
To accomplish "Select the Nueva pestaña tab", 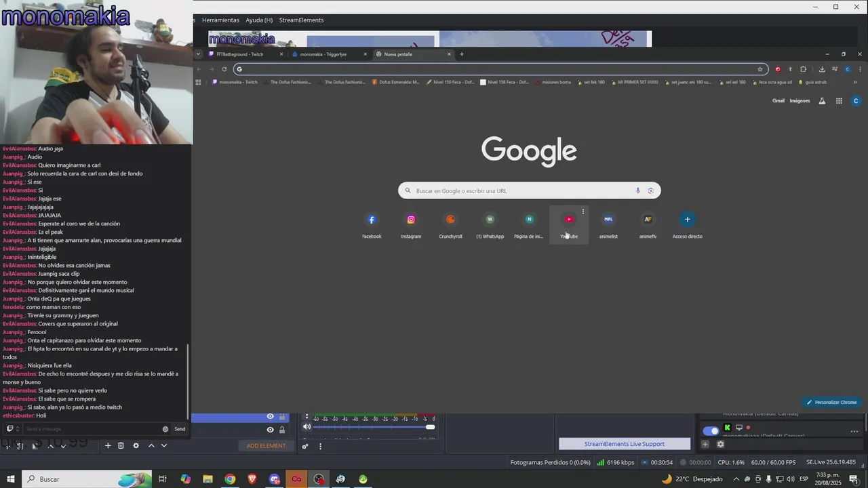I will tap(413, 54).
